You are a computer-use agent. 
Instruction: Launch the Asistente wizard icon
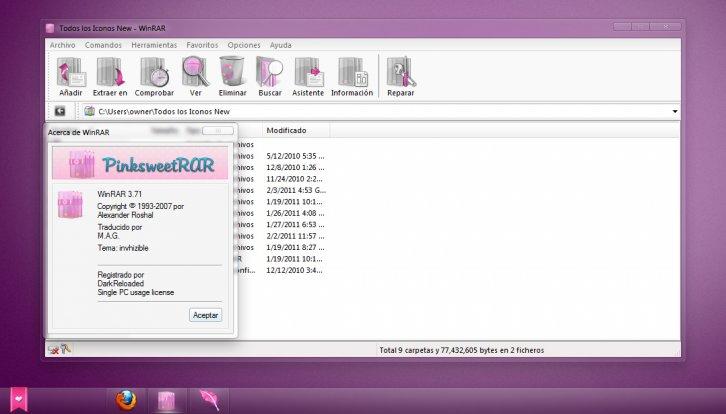(308, 76)
